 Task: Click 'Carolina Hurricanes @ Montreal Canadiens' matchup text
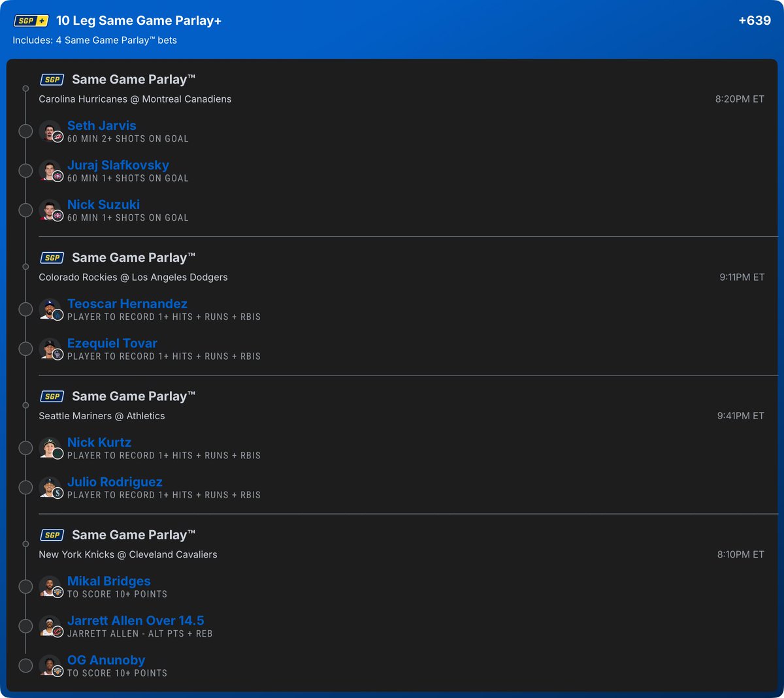tap(135, 99)
